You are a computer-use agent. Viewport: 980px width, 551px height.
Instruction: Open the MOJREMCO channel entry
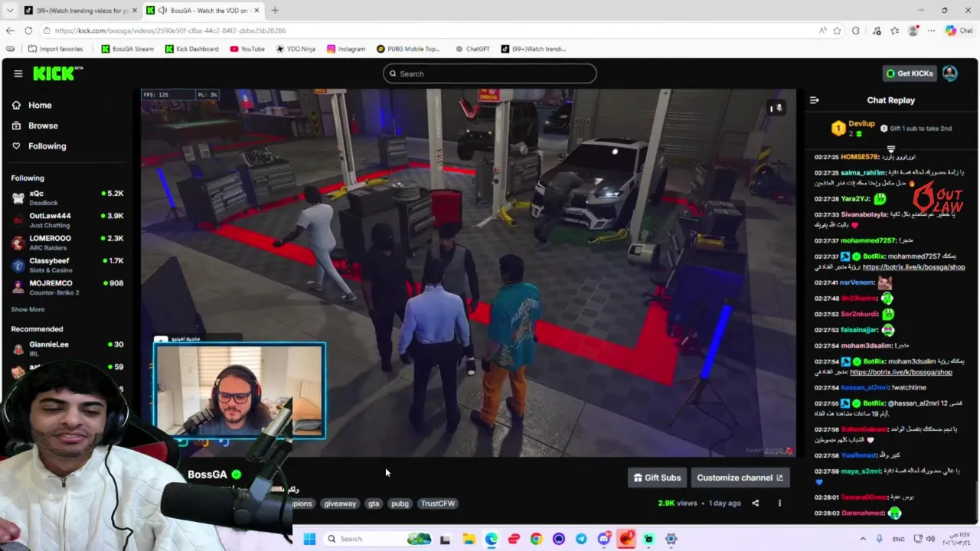pyautogui.click(x=67, y=287)
